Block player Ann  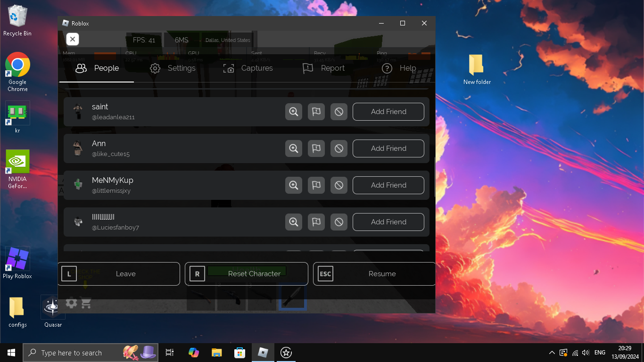click(x=339, y=148)
